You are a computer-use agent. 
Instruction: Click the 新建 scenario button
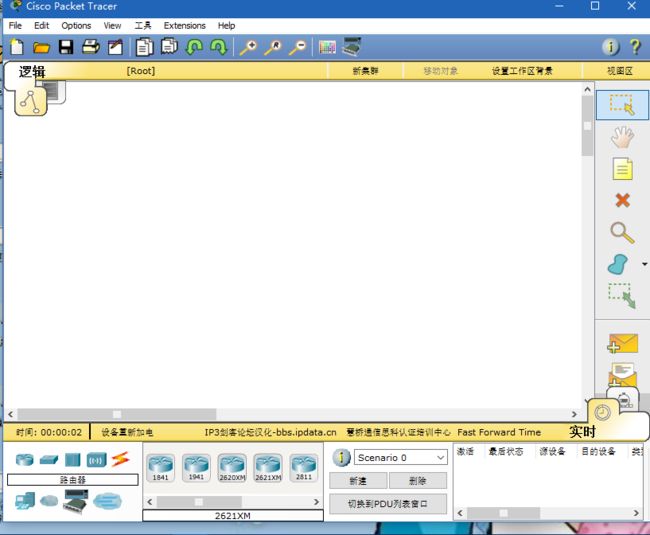click(358, 481)
